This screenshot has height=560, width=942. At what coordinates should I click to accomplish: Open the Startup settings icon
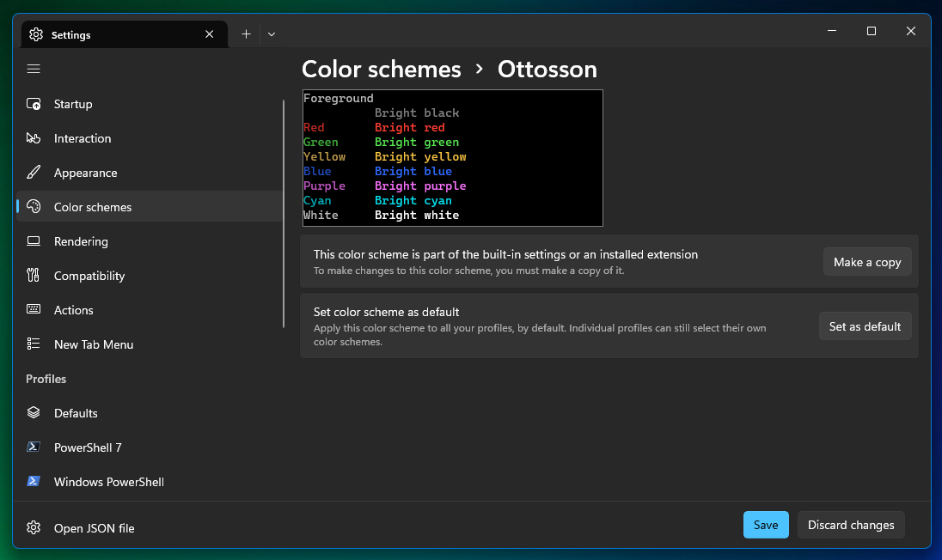[33, 104]
